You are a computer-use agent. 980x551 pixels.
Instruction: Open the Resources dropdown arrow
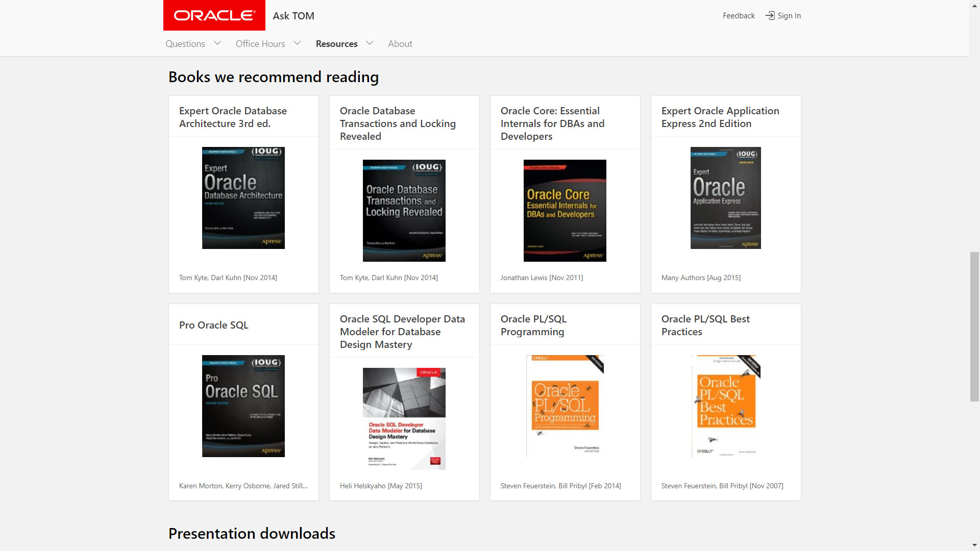click(x=370, y=43)
